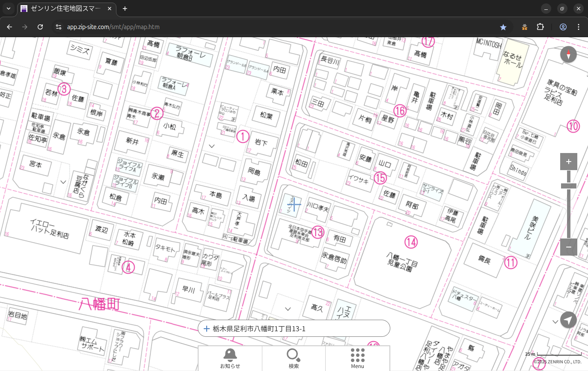Viewport: 588px width, 371px height.
Task: Select block number 11 marker
Action: (511, 262)
